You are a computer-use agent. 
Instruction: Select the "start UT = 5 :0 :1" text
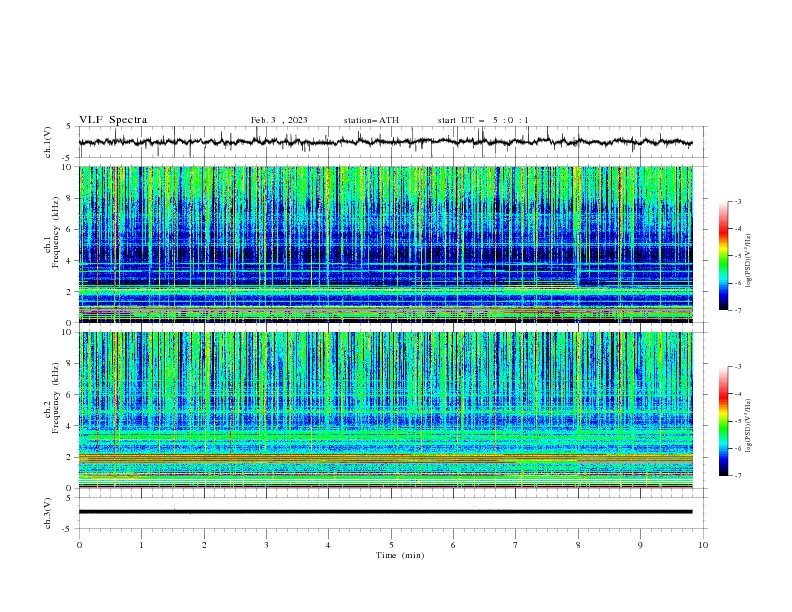tap(483, 120)
